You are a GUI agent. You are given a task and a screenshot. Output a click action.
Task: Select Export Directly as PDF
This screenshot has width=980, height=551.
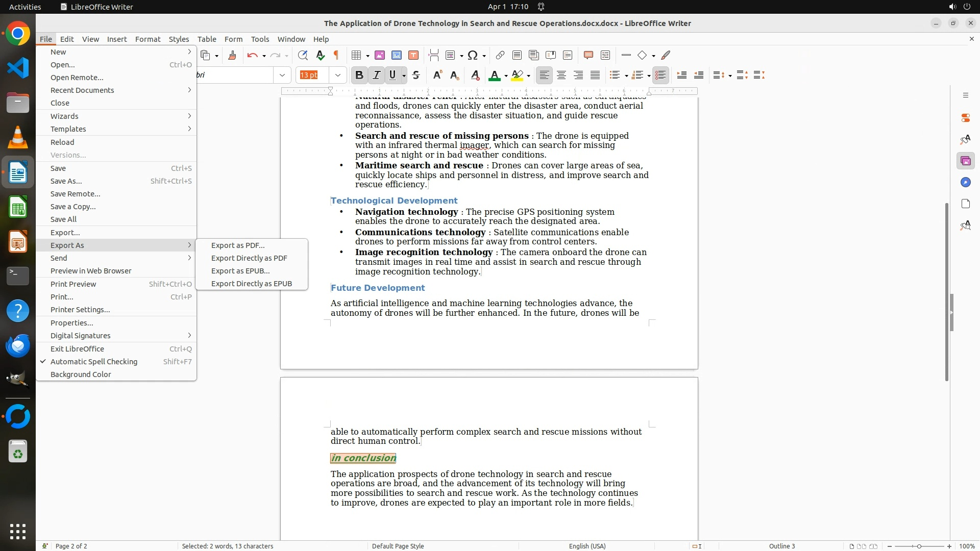[249, 258]
